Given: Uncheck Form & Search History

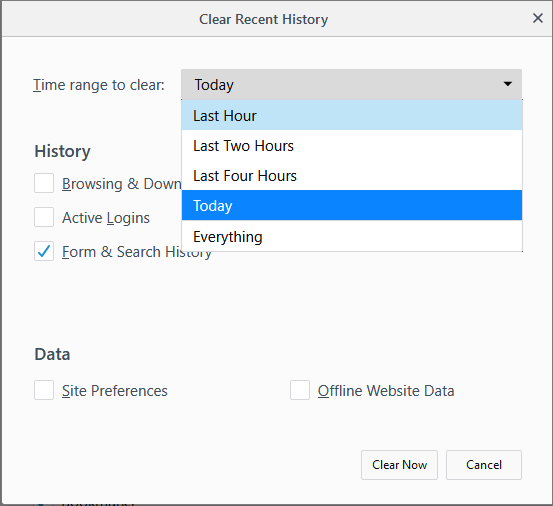Looking at the screenshot, I should pyautogui.click(x=44, y=251).
